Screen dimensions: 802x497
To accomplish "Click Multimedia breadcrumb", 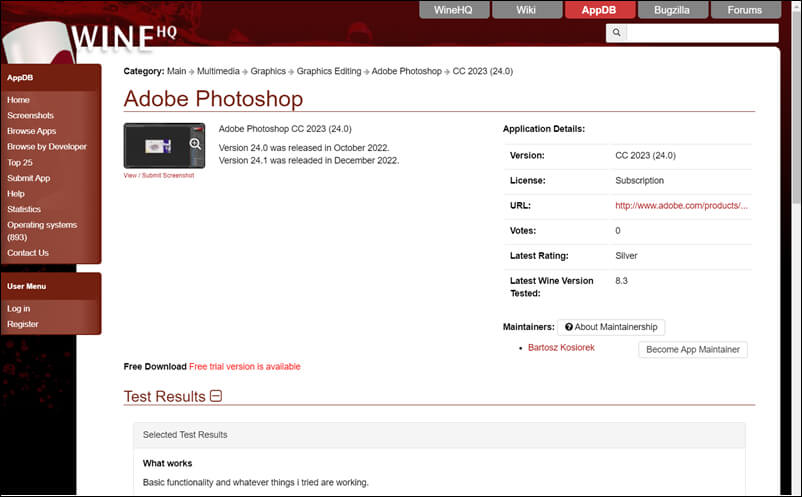I will 218,71.
